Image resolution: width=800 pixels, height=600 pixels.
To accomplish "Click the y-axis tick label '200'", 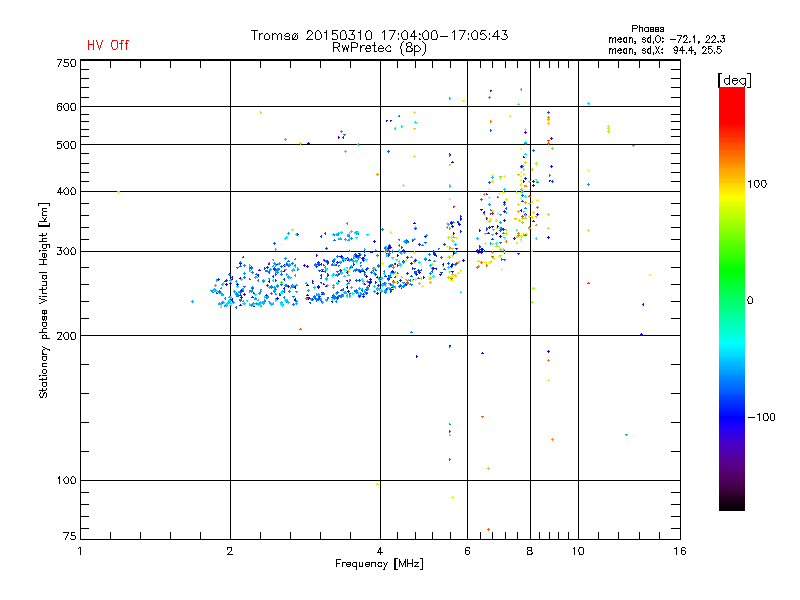I will coord(67,336).
